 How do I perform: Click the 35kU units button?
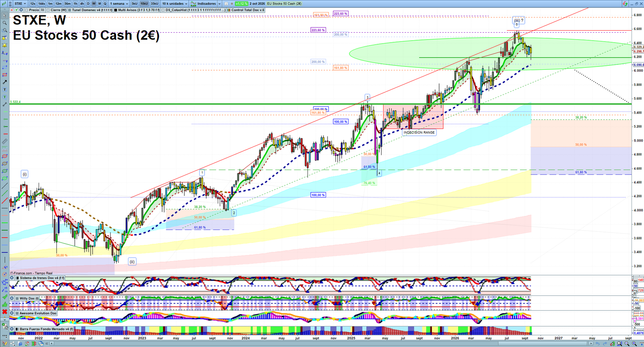coord(155,4)
